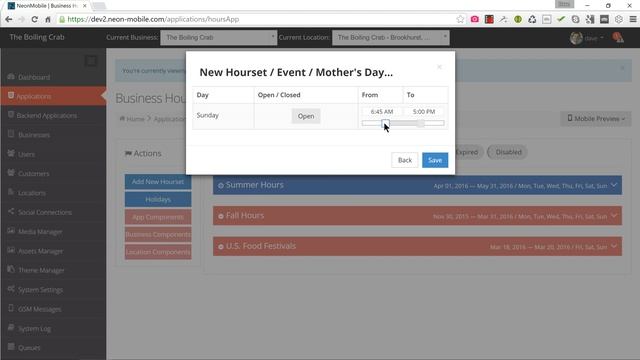
Task: Open Applications in the sidebar
Action: tap(53, 96)
